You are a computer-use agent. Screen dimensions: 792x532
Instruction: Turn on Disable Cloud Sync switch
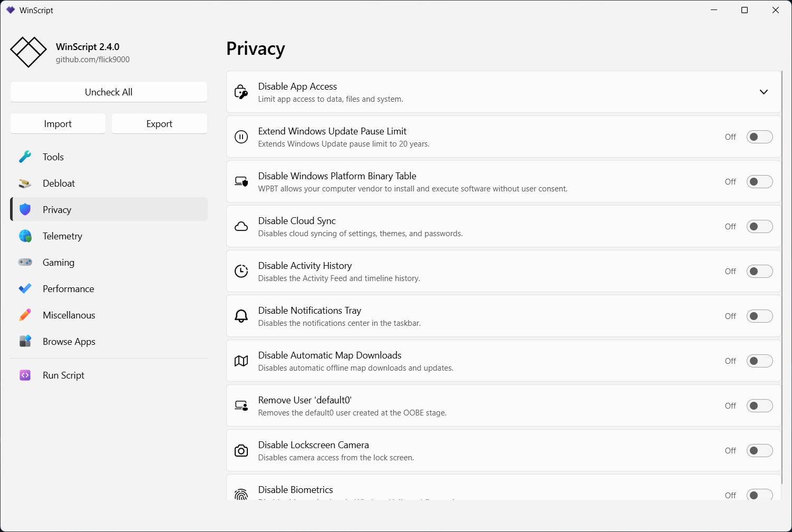(759, 227)
